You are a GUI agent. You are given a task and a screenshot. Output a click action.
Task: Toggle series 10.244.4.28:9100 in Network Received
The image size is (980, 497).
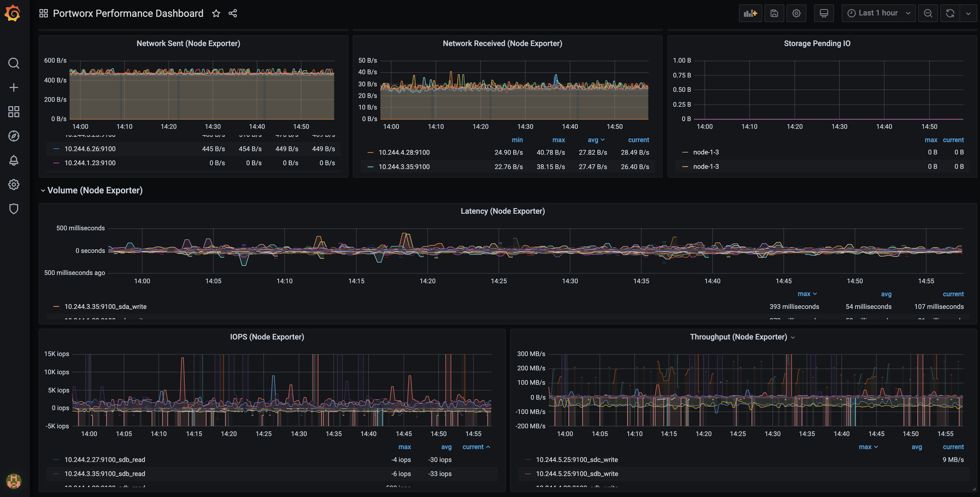point(404,152)
